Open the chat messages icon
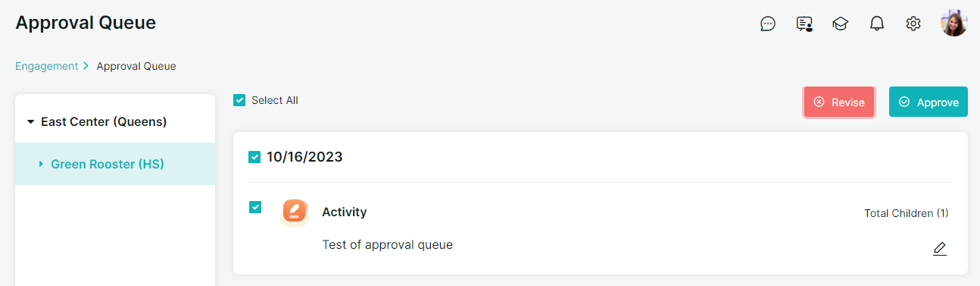This screenshot has width=980, height=286. 768,24
